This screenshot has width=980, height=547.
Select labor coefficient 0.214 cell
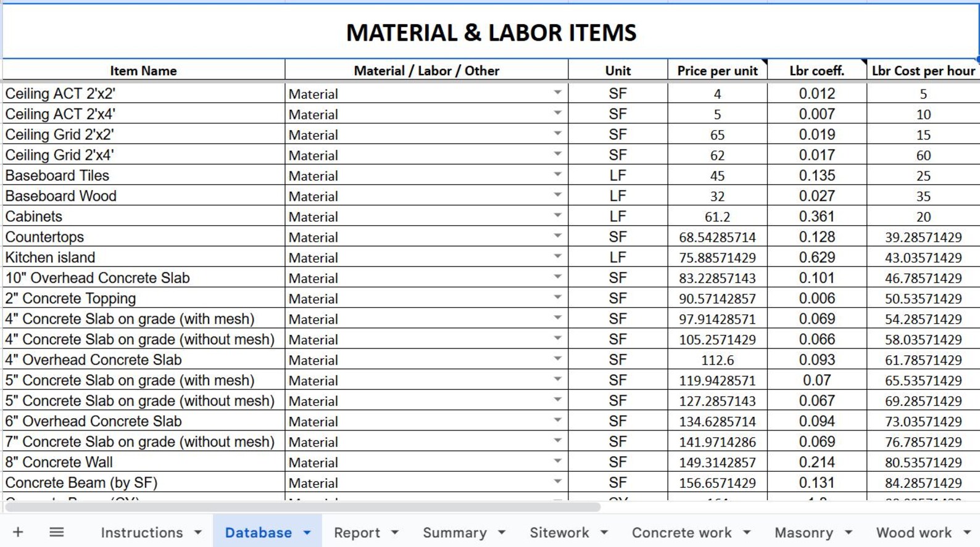coord(817,462)
